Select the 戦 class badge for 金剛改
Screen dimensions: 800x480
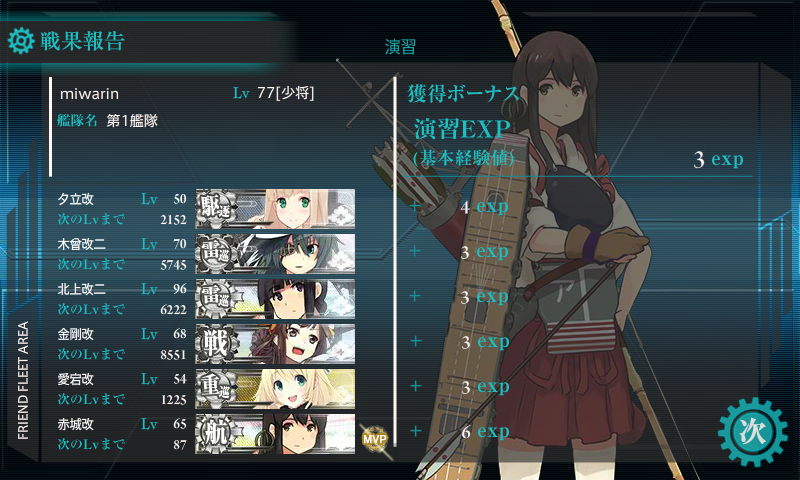(x=216, y=343)
